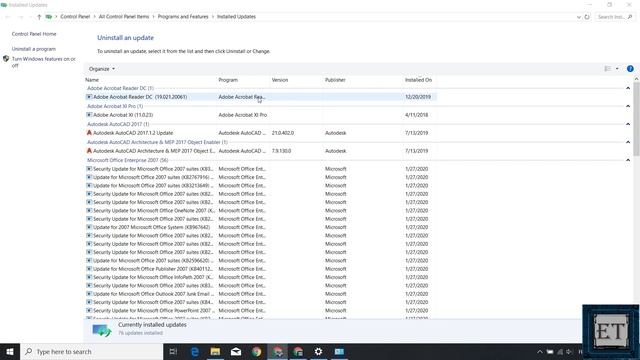640x360 pixels.
Task: Refresh the Installed Updates list
Action: 587,17
